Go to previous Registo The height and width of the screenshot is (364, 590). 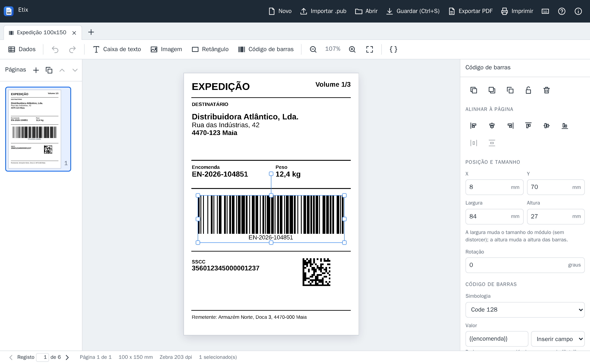tap(11, 357)
